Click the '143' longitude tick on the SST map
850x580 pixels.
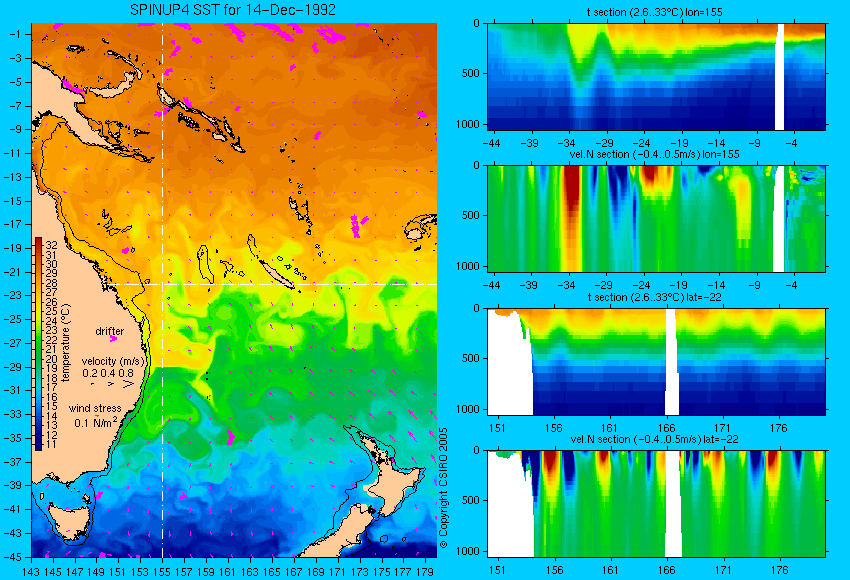pos(31,571)
